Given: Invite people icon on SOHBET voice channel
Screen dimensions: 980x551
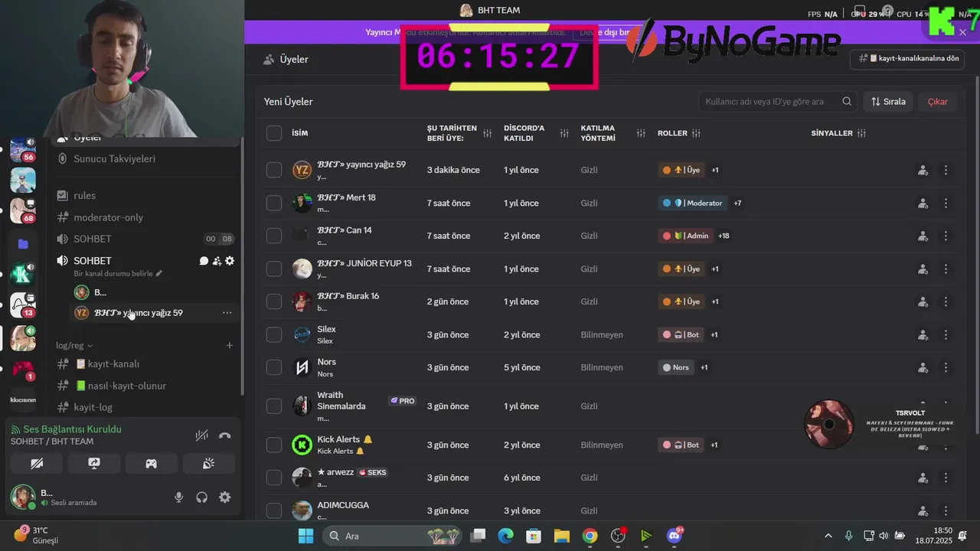Looking at the screenshot, I should (217, 261).
